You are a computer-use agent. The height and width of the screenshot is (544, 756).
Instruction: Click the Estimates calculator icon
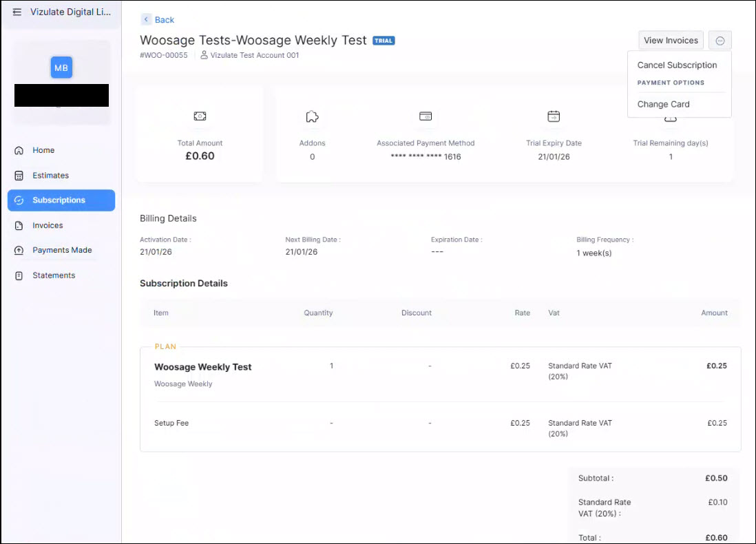pyautogui.click(x=19, y=176)
